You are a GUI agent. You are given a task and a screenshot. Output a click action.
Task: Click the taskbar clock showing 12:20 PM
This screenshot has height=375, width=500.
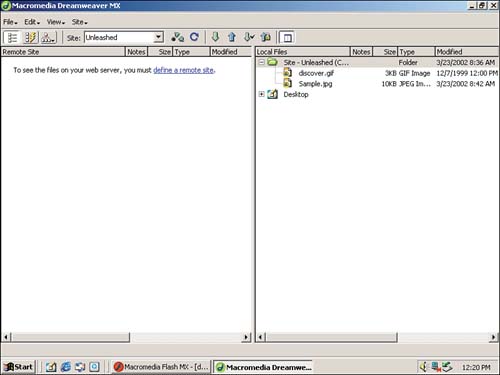[476, 367]
